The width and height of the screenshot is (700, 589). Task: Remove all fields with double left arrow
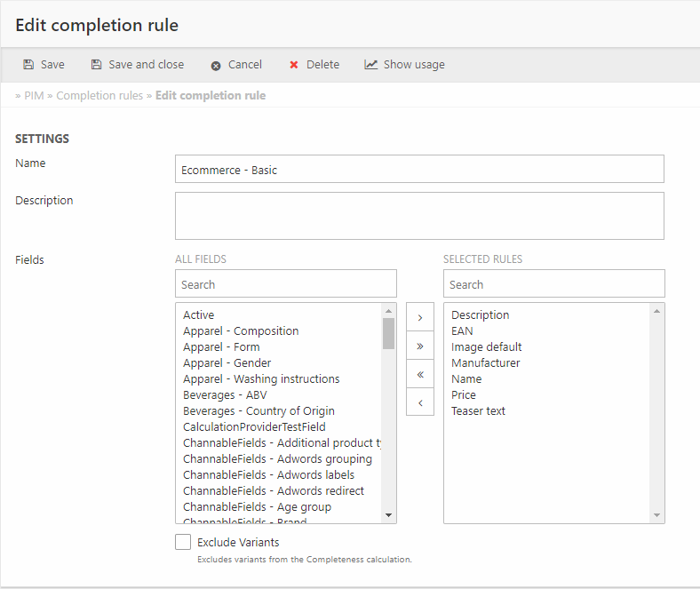[x=419, y=374]
